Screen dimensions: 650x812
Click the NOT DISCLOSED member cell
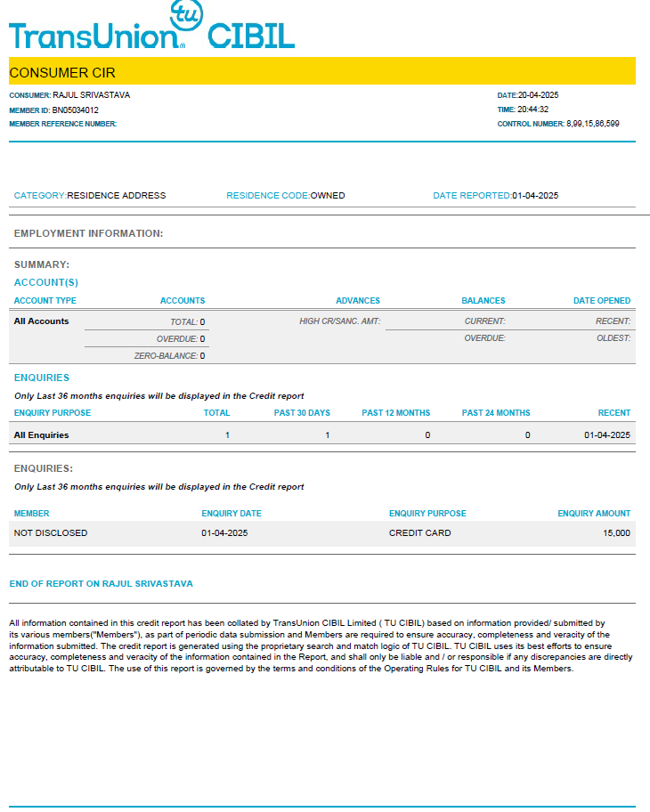[51, 533]
